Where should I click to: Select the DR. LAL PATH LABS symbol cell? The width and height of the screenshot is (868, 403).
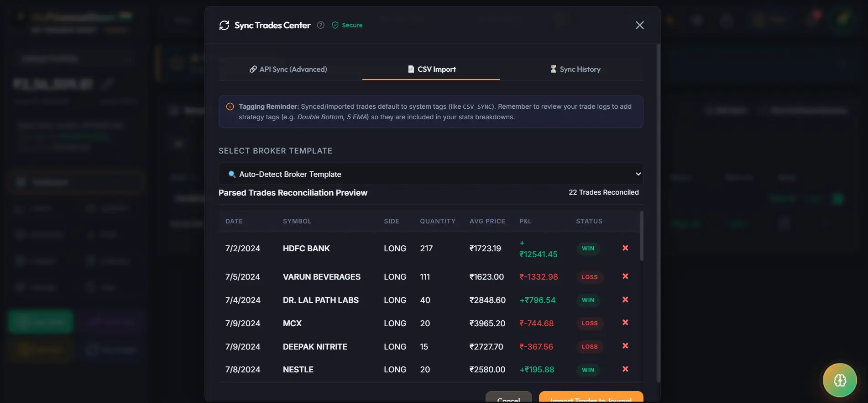tap(321, 300)
